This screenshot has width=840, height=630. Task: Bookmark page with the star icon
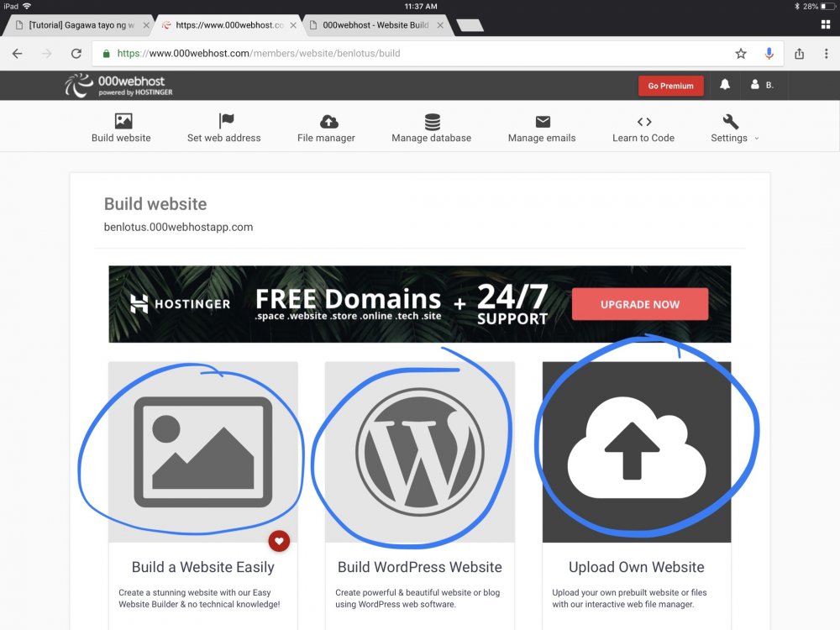pyautogui.click(x=740, y=54)
